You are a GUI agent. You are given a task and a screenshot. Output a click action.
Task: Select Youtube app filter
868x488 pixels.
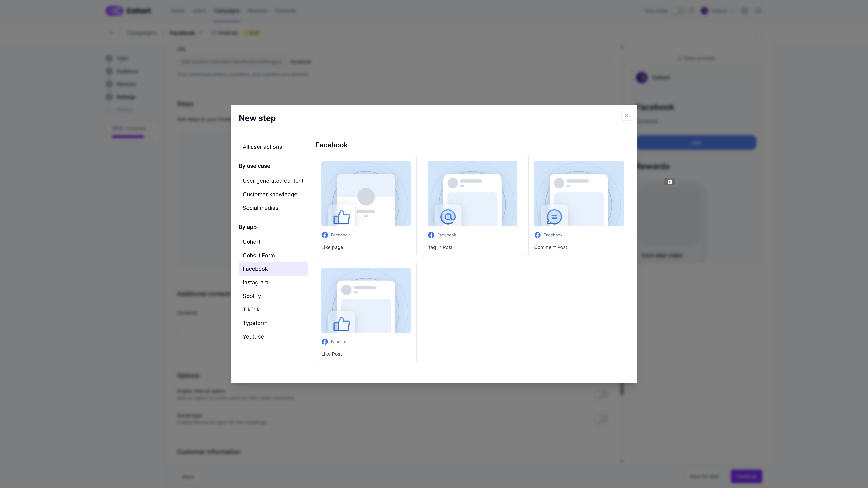tap(253, 337)
